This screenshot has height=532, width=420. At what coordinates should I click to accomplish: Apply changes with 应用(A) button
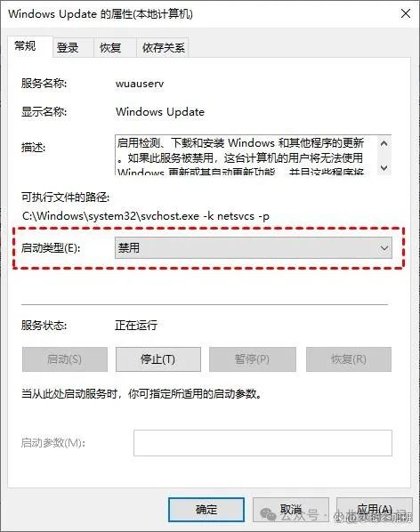(x=375, y=510)
